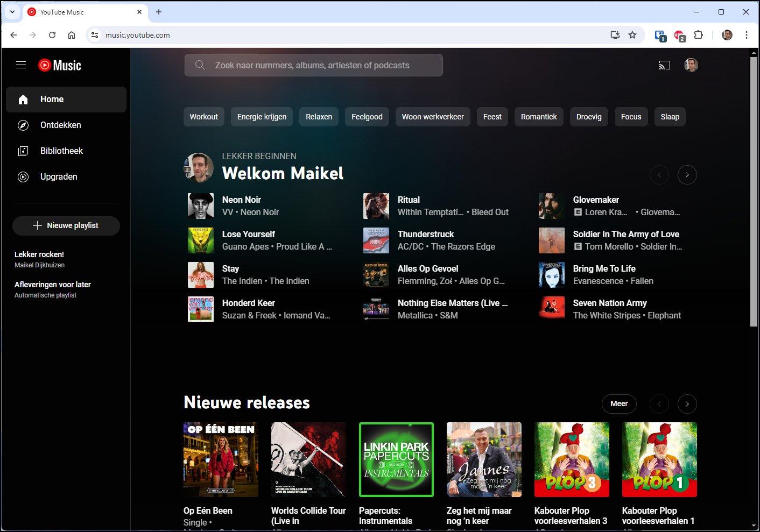The width and height of the screenshot is (760, 532).
Task: Open Honderd Keer song title
Action: point(249,303)
